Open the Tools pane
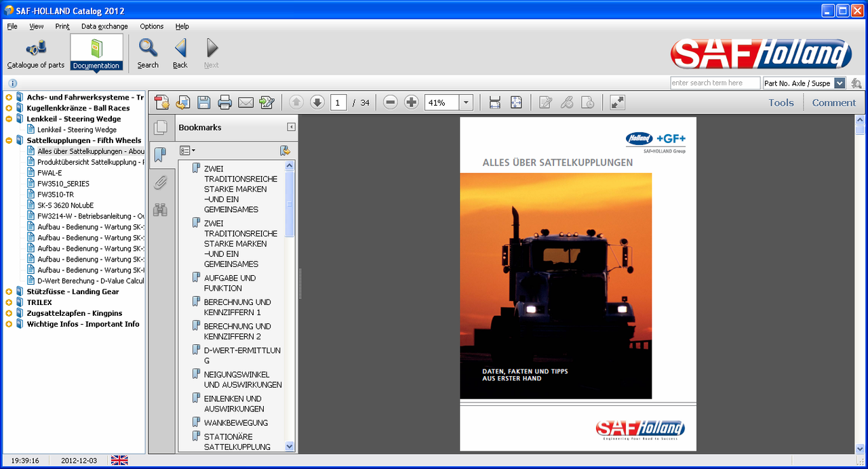The width and height of the screenshot is (868, 469). point(781,103)
